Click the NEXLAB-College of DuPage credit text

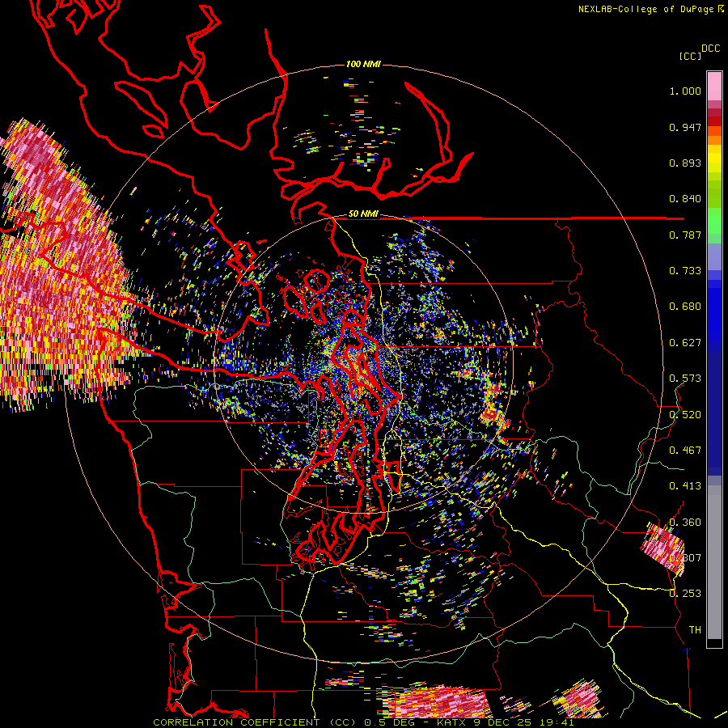[647, 9]
